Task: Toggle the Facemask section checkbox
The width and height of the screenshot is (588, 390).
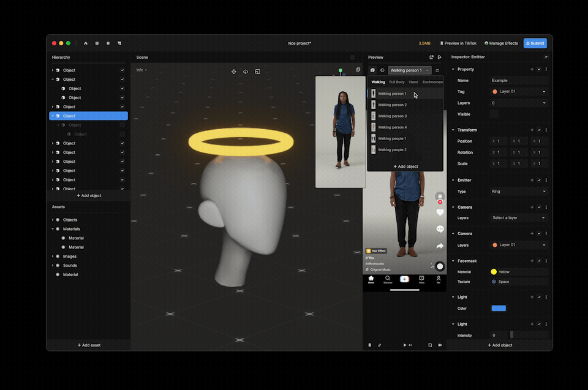Action: tap(539, 261)
